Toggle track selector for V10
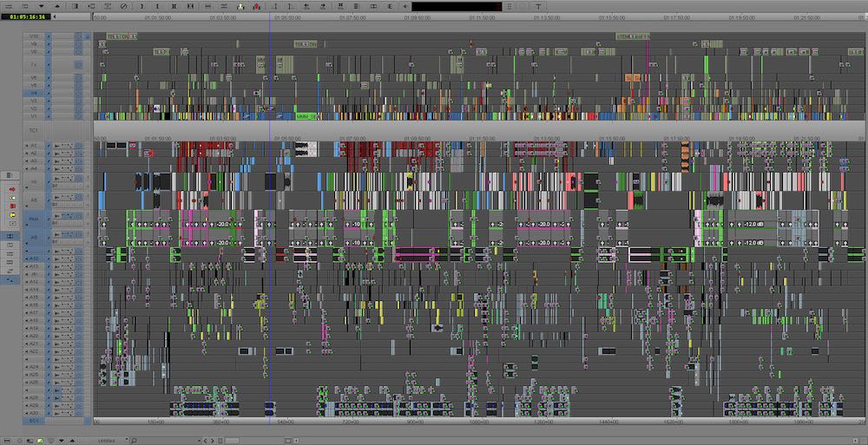 [x=34, y=36]
